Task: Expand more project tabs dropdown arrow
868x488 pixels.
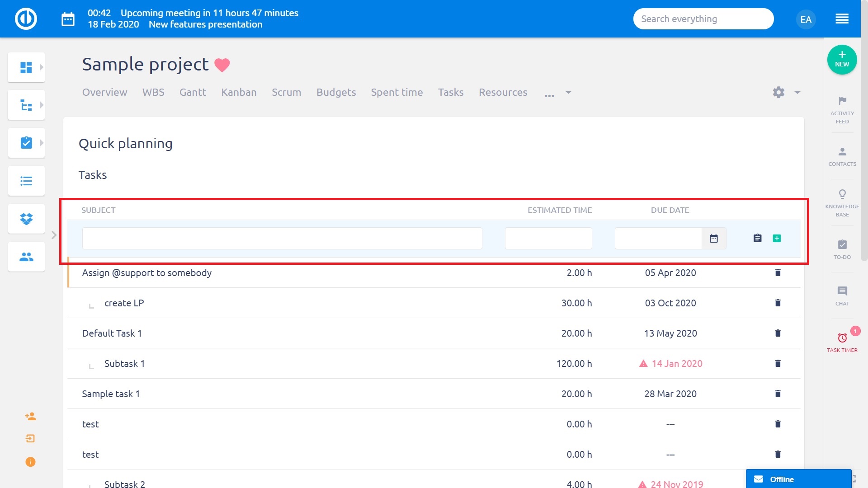Action: point(568,92)
